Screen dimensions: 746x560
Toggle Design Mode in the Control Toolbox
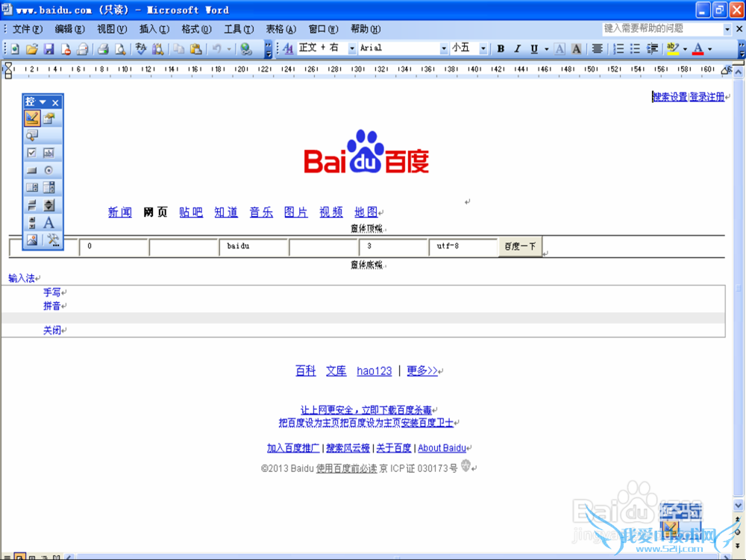point(32,118)
